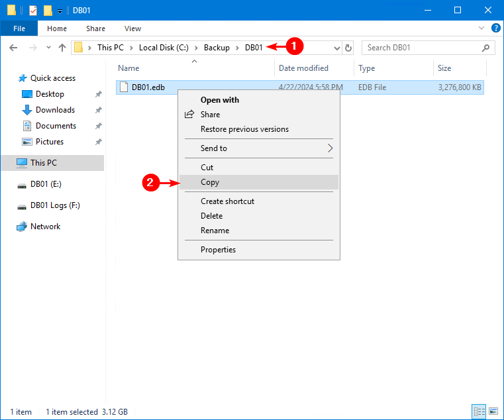Switch to Details view in status bar
Viewport: 504px width, 420px height.
click(x=479, y=411)
